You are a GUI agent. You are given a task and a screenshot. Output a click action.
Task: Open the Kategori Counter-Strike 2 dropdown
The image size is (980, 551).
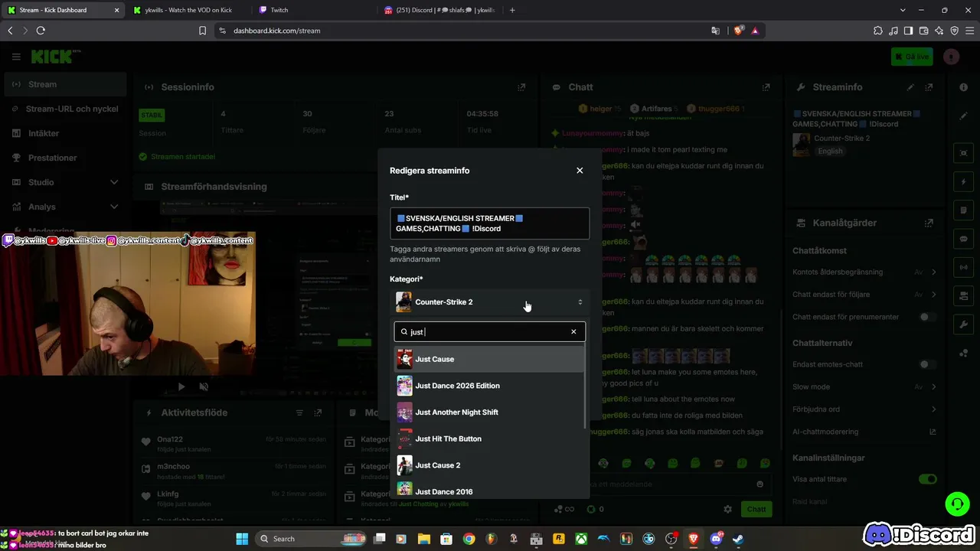click(x=489, y=302)
